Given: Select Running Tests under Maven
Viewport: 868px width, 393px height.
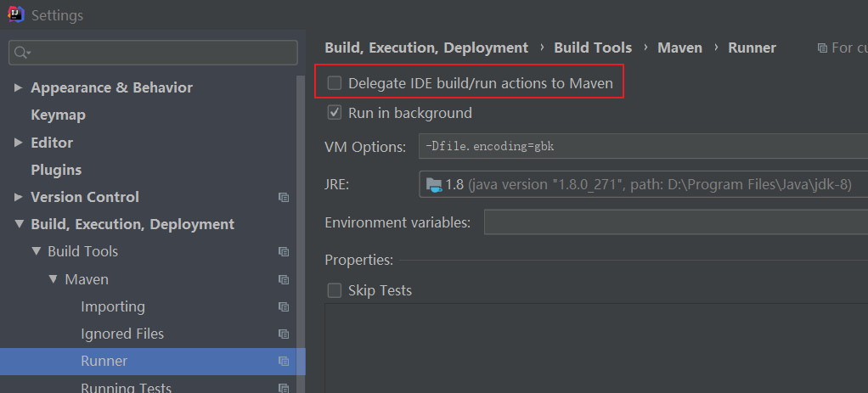Looking at the screenshot, I should coord(127,387).
